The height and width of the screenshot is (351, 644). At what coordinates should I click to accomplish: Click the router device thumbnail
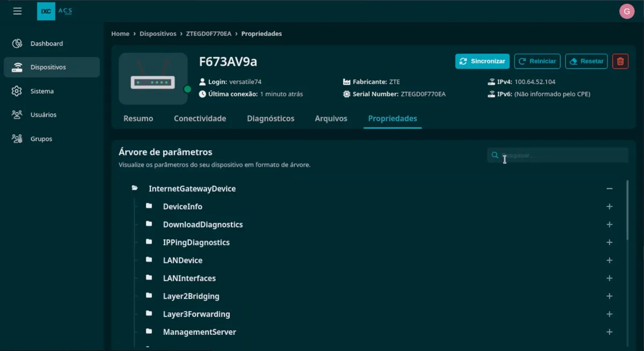(x=153, y=78)
